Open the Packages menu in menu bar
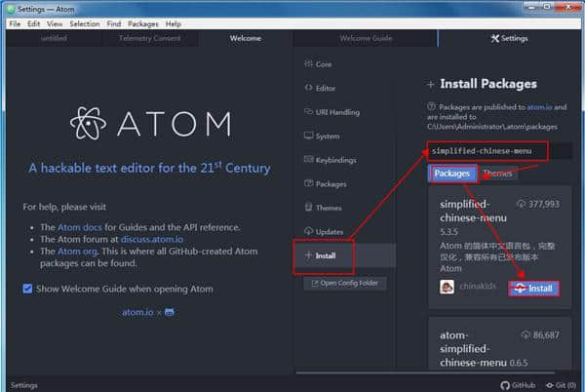This screenshot has width=585, height=392. point(141,23)
